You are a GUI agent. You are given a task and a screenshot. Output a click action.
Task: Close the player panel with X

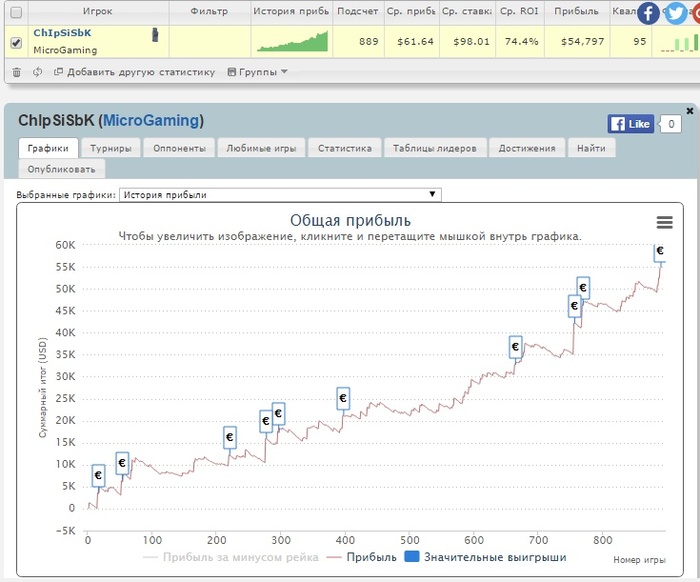689,111
